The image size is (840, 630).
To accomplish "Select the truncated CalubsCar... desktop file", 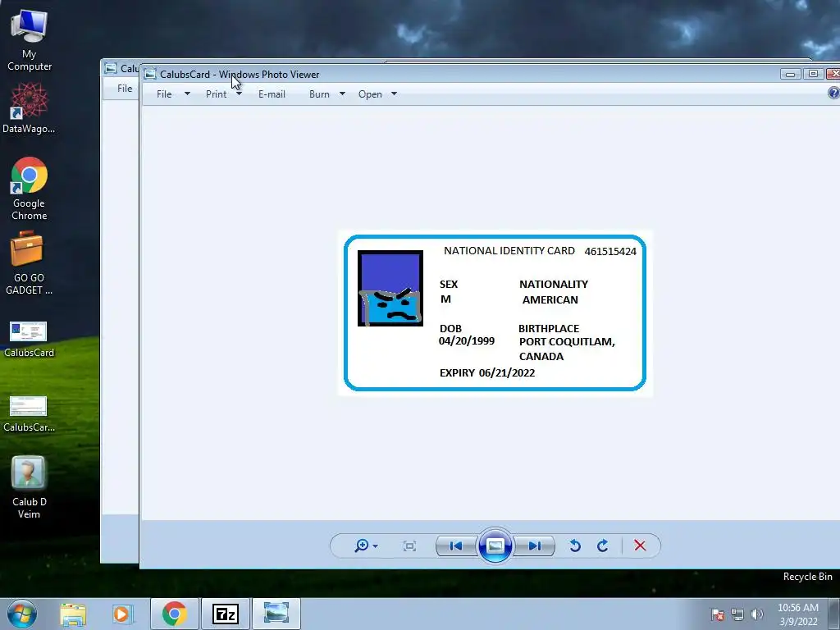I will coord(29,414).
